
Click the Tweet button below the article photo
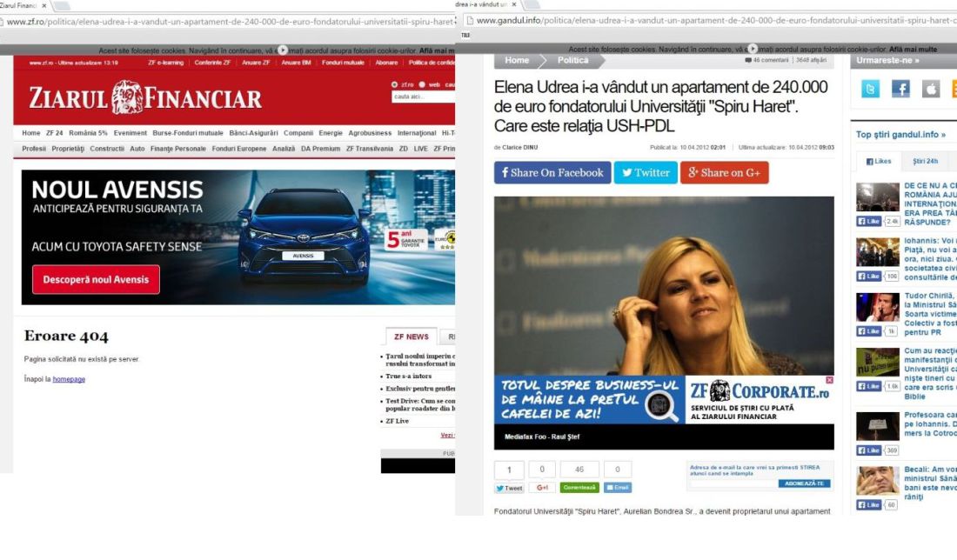[509, 488]
